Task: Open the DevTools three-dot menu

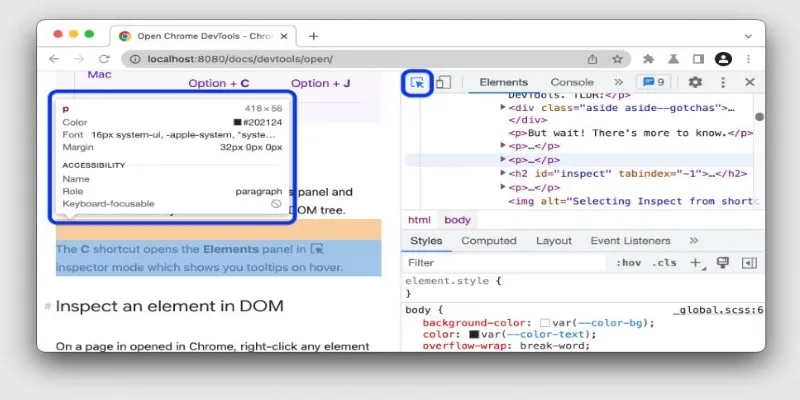Action: (x=723, y=82)
